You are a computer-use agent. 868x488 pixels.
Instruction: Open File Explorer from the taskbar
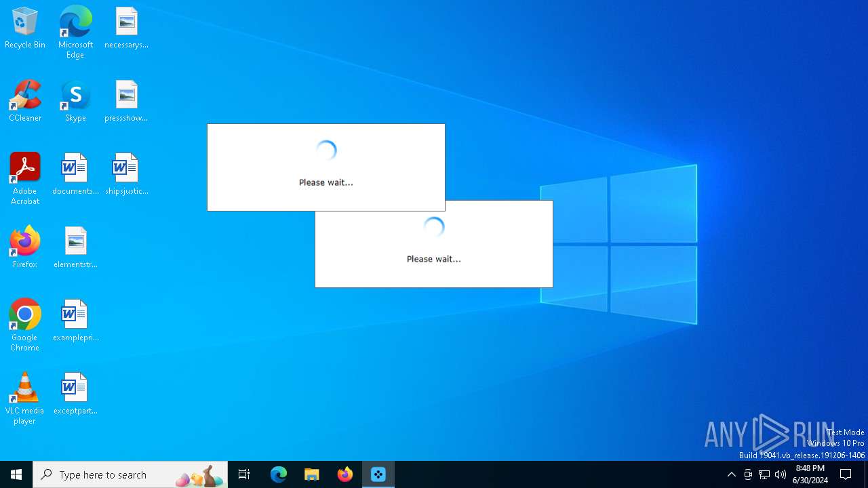pos(312,474)
